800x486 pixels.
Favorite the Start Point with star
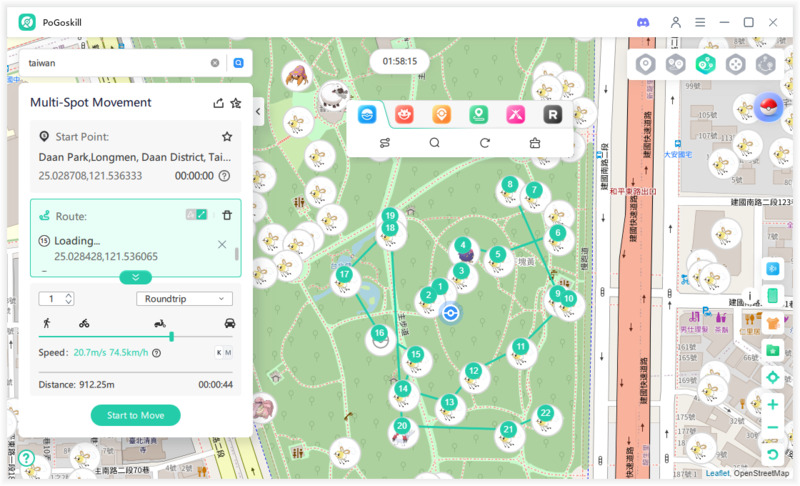pos(227,137)
